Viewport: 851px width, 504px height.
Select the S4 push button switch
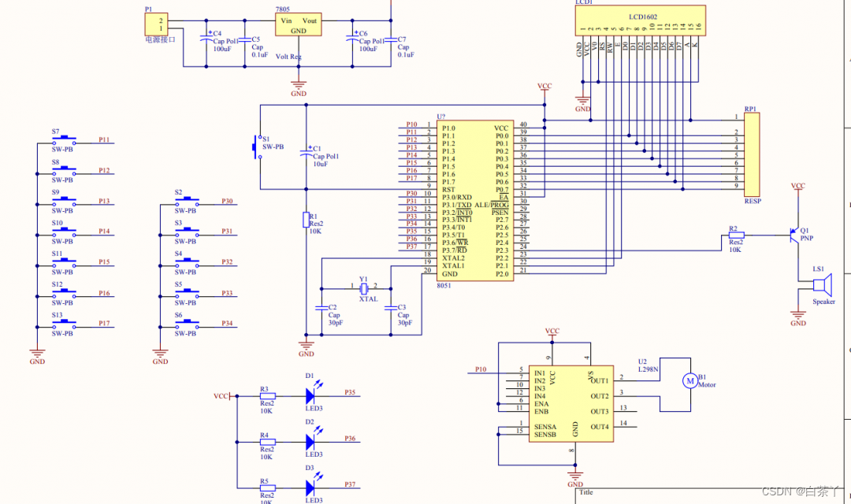pos(188,262)
